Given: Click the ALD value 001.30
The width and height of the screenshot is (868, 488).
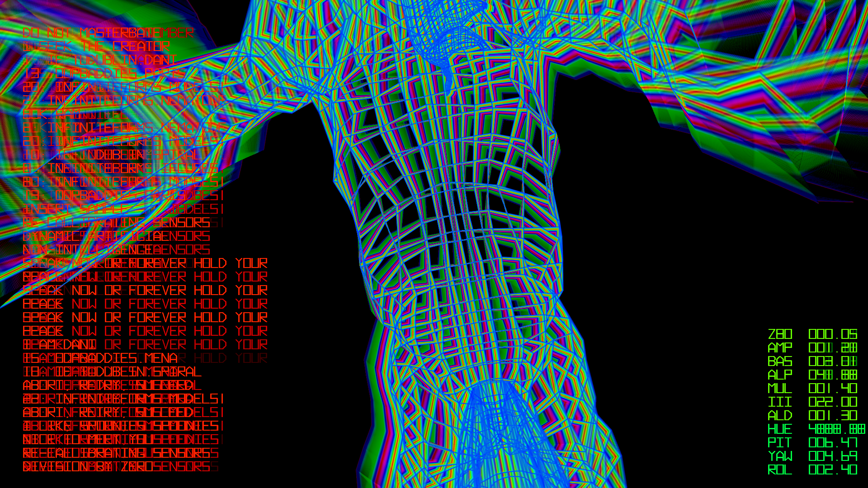Looking at the screenshot, I should coord(833,416).
